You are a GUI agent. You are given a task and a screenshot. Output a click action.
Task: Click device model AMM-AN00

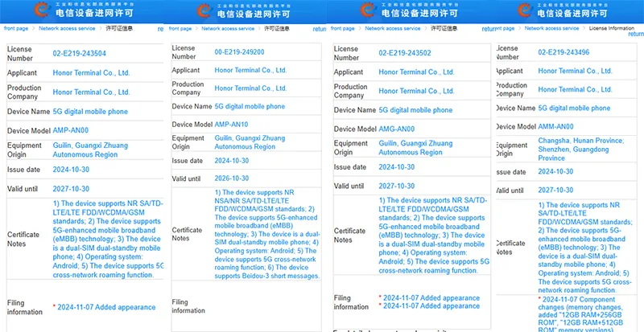pyautogui.click(x=555, y=126)
